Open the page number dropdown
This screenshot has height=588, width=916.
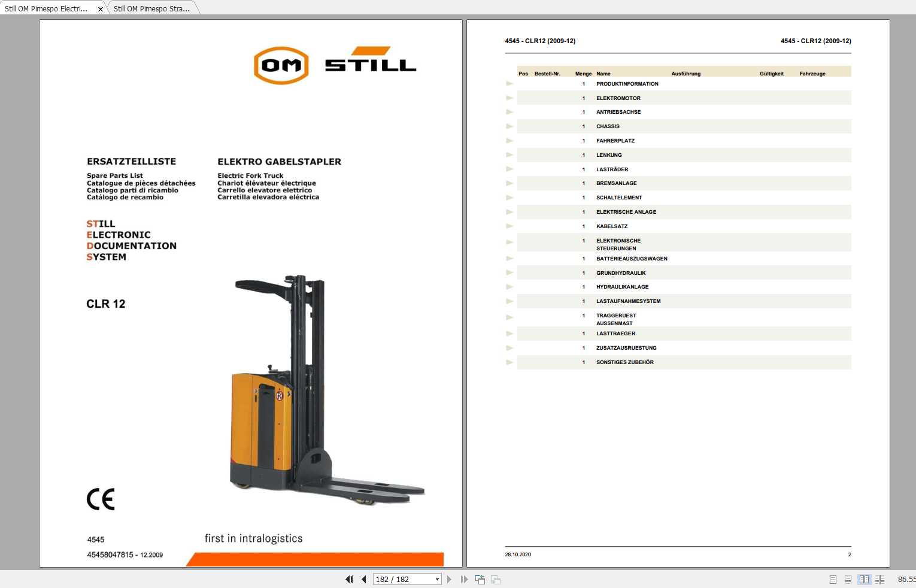point(437,579)
